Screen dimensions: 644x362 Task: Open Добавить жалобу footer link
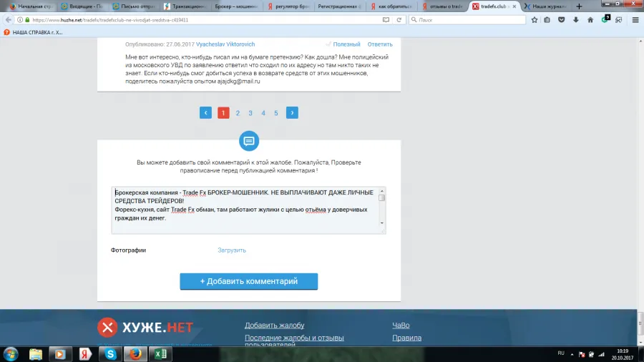click(x=274, y=325)
